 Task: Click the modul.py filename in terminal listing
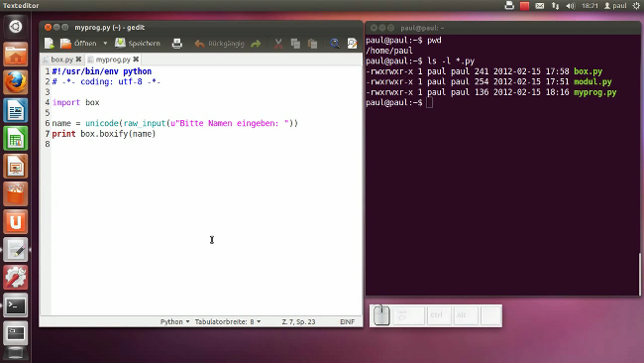tap(592, 81)
